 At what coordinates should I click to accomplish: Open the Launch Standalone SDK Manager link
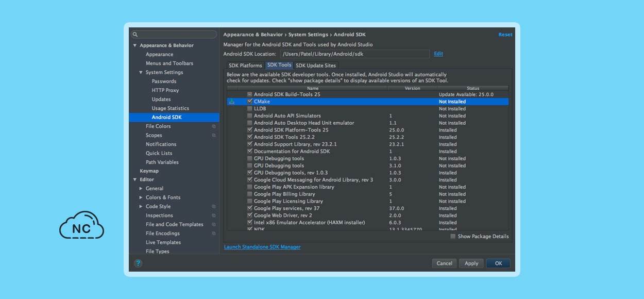pos(262,247)
